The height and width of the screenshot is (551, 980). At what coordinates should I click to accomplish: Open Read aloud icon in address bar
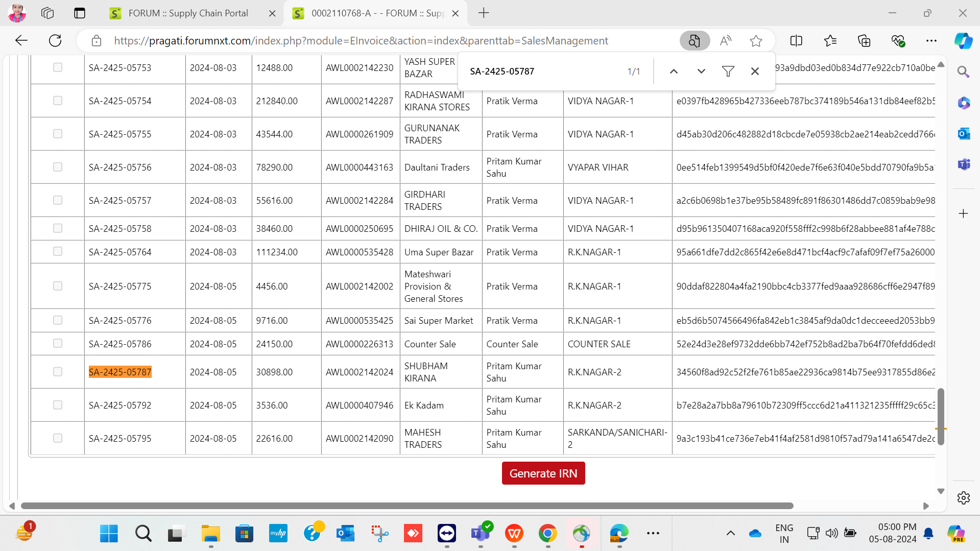tap(725, 41)
